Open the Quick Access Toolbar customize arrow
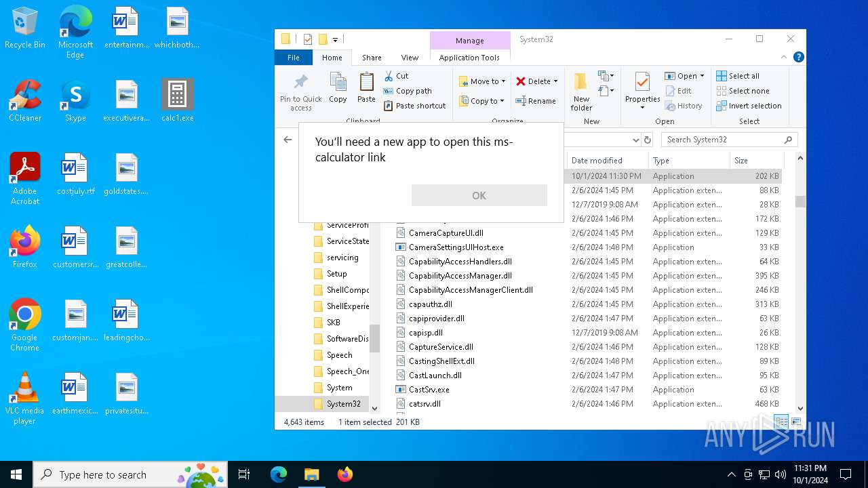The image size is (868, 488). (335, 39)
